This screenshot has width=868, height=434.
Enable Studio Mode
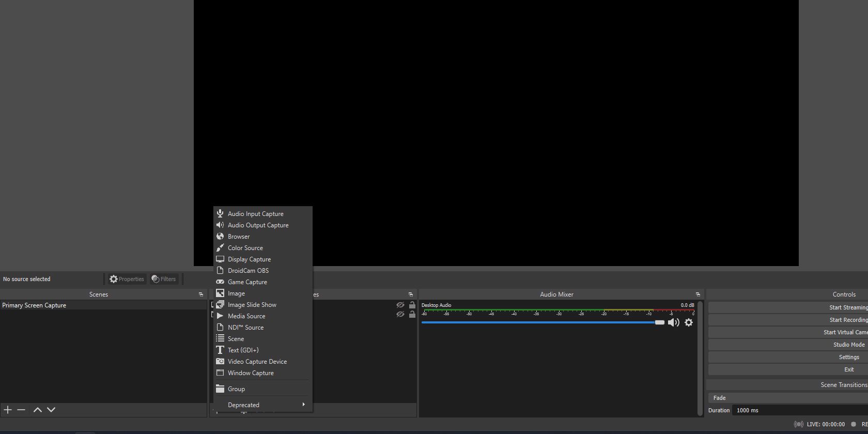pos(788,345)
